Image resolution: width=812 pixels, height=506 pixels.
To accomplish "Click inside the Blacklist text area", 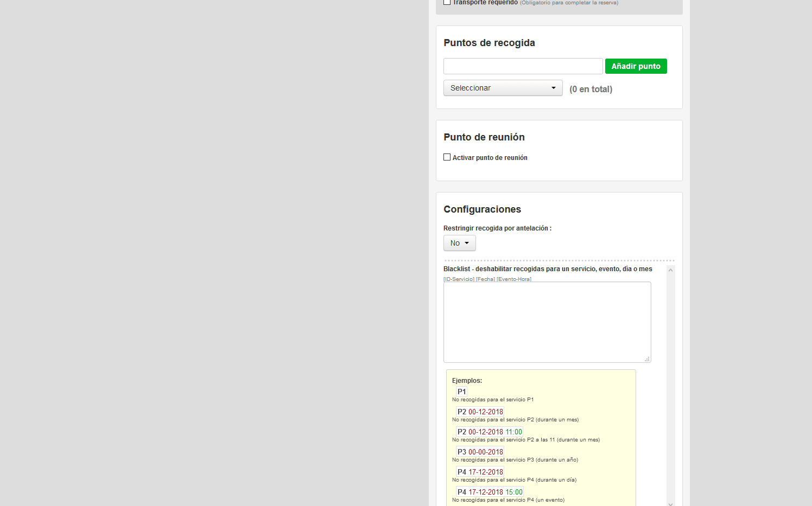I will [547, 322].
